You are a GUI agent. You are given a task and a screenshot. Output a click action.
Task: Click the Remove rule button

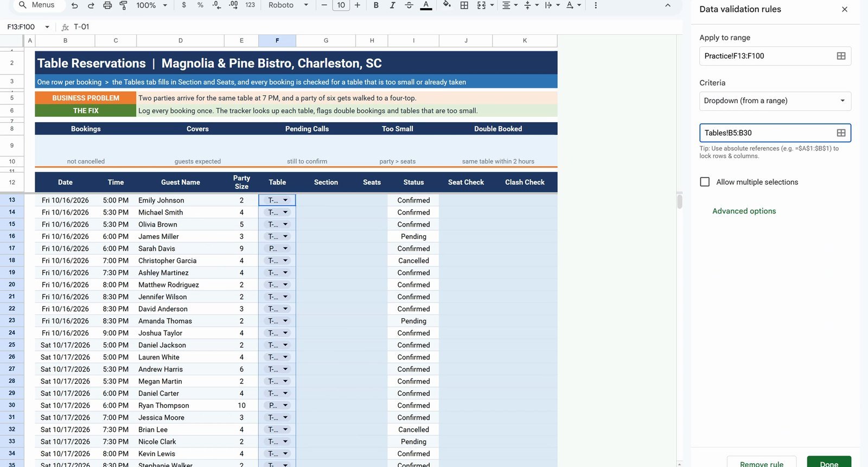tap(762, 462)
